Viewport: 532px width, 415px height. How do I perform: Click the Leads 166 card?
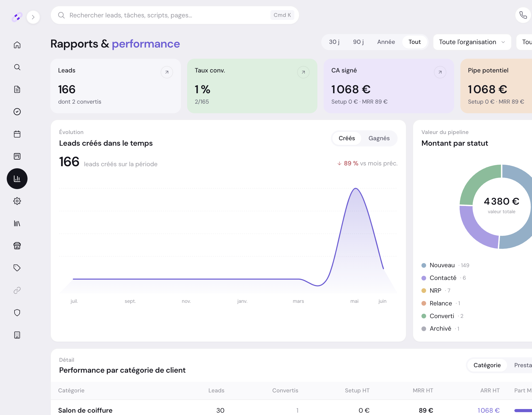pos(116,86)
